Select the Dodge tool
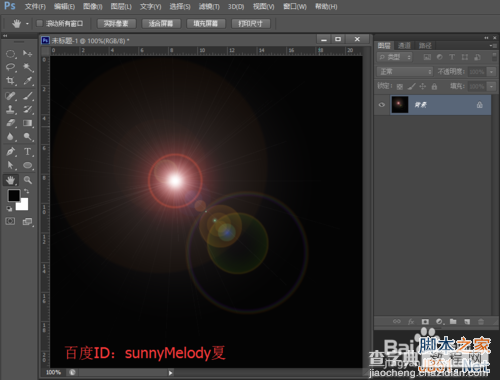The image size is (500, 380). pos(28,137)
